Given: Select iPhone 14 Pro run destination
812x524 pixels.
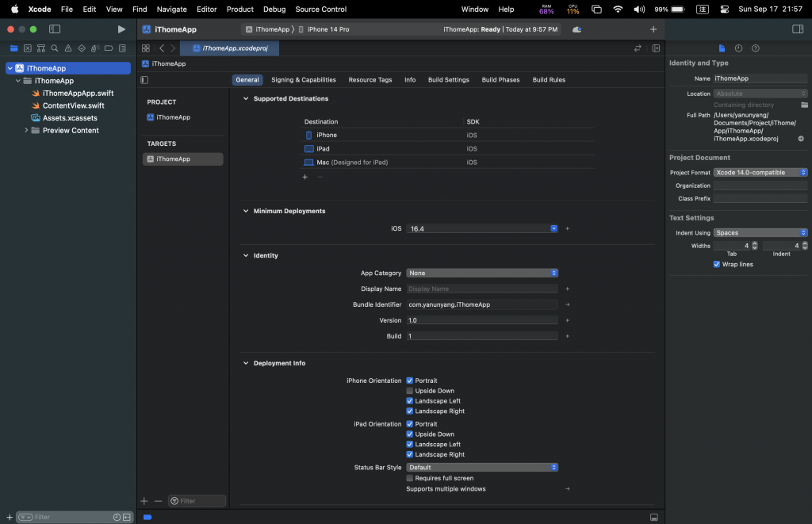Looking at the screenshot, I should [x=324, y=29].
